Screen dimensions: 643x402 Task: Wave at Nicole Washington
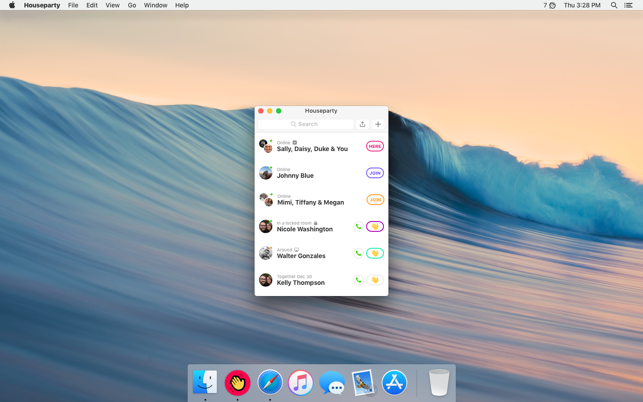tap(375, 227)
